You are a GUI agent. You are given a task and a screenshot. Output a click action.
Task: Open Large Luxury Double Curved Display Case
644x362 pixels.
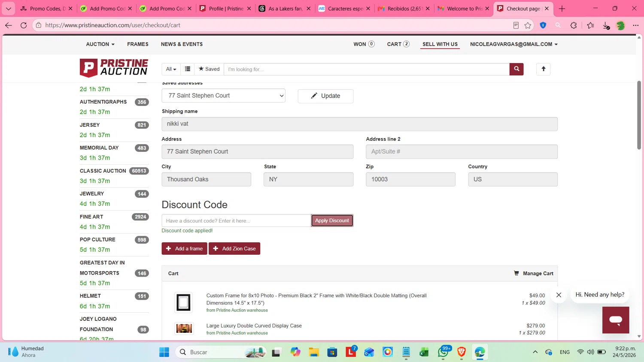tap(254, 326)
